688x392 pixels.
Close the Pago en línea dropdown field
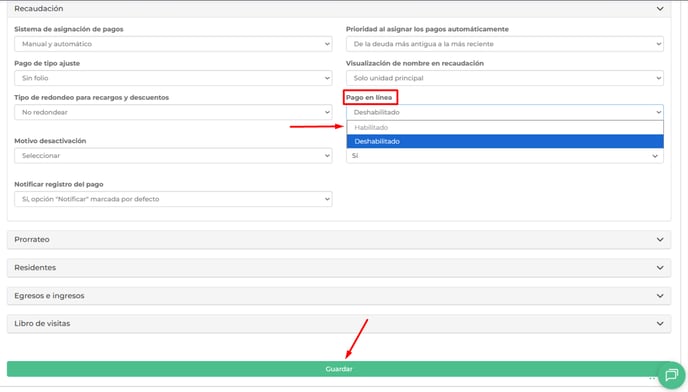coord(505,112)
